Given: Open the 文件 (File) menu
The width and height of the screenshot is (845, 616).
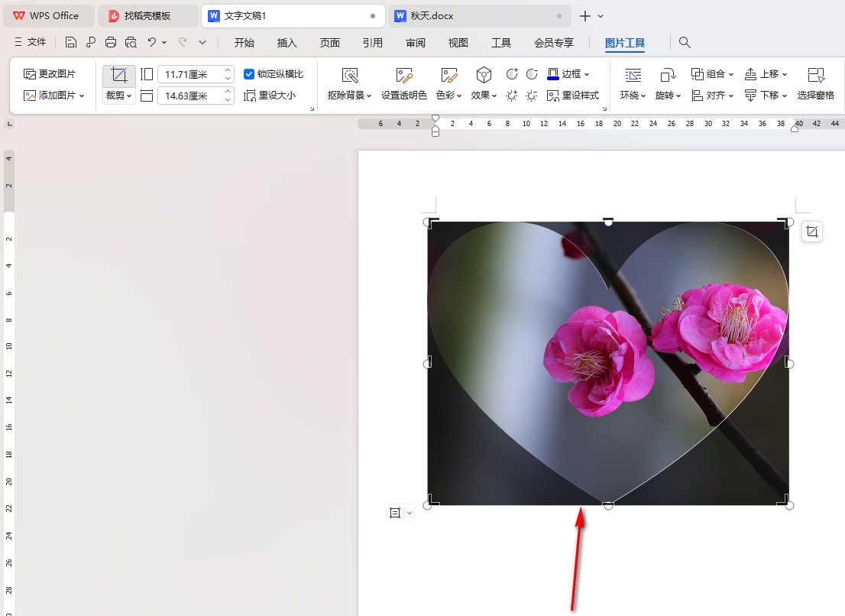Looking at the screenshot, I should [31, 42].
